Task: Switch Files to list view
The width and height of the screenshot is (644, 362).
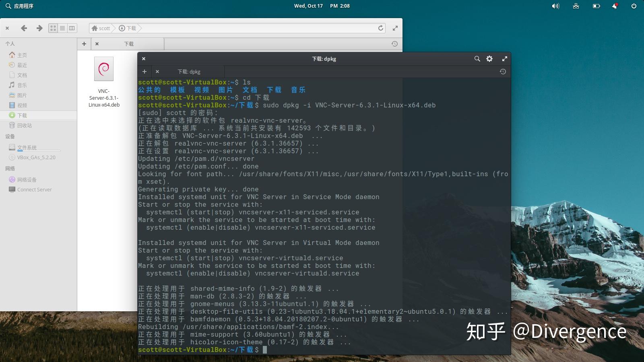Action: tap(62, 28)
